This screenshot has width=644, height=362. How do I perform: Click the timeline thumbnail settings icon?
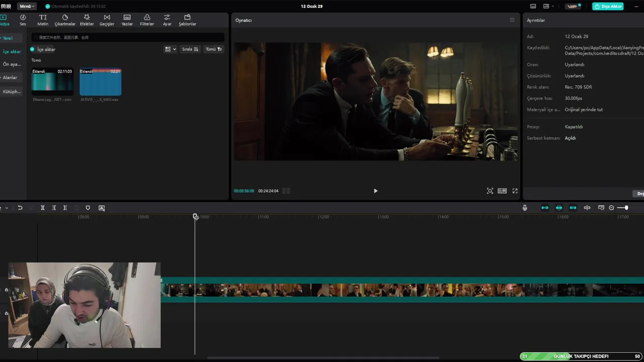601,208
